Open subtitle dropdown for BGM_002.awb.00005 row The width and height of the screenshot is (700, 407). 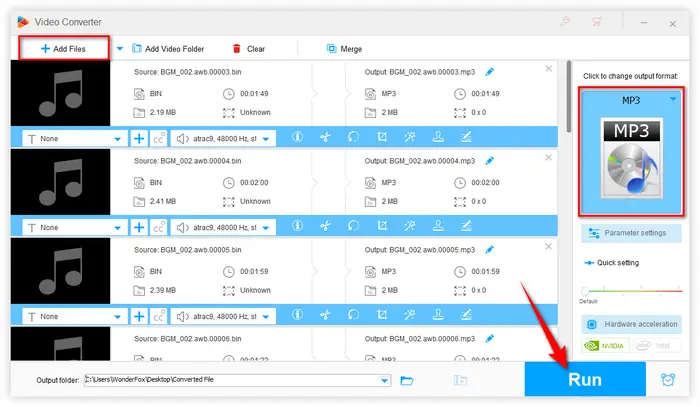coord(75,316)
